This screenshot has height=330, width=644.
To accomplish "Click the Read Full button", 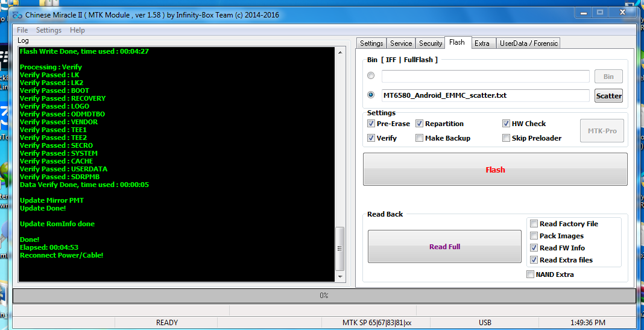I will tap(444, 247).
